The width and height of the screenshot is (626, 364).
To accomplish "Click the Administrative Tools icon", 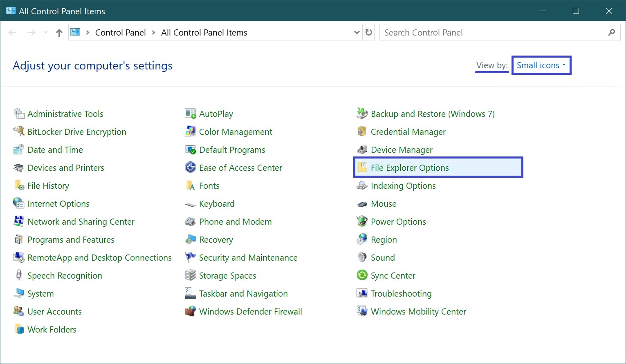I will [x=19, y=114].
